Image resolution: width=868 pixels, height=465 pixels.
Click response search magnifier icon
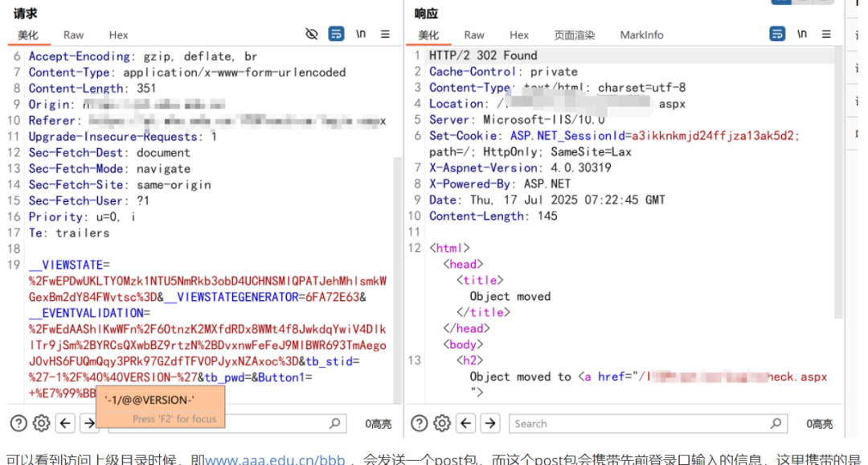coord(776,423)
